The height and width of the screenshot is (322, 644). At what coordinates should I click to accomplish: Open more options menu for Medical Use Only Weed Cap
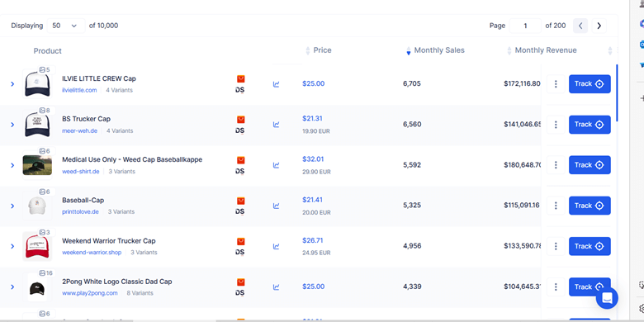tap(556, 165)
